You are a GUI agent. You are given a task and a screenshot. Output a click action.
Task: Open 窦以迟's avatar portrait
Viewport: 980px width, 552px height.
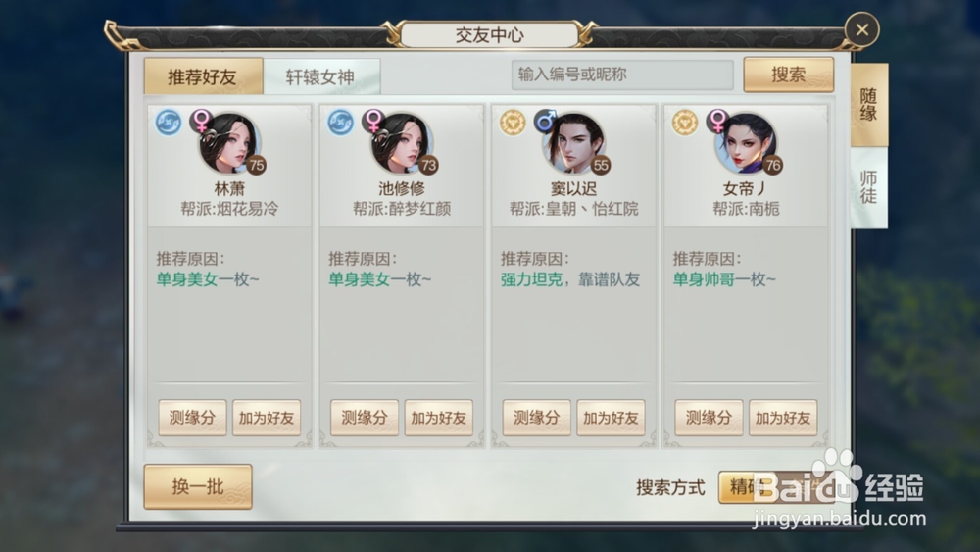click(573, 142)
